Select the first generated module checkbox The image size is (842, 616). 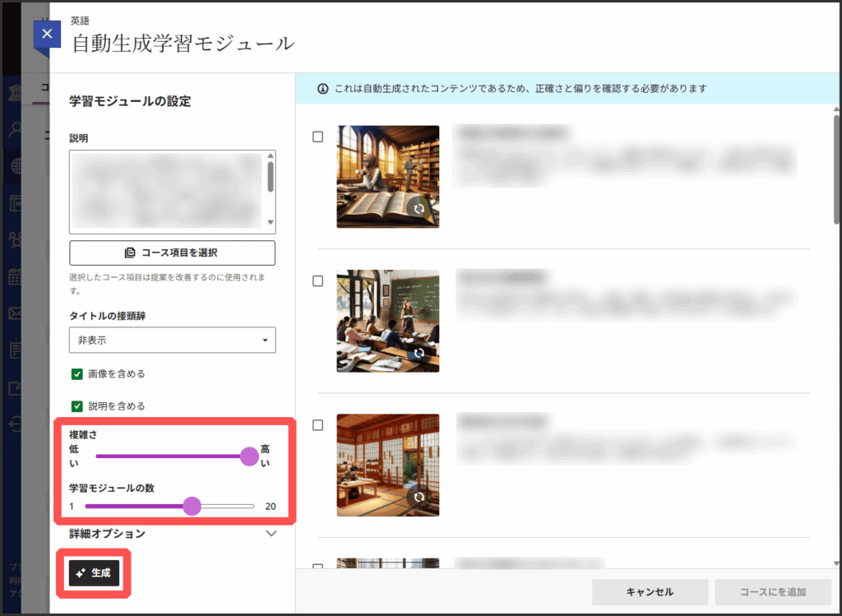(x=318, y=137)
